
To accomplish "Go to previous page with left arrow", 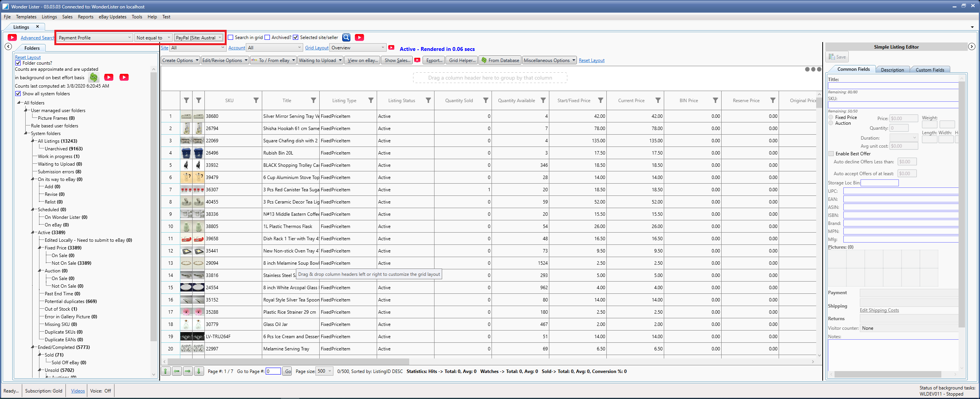I will click(x=177, y=371).
